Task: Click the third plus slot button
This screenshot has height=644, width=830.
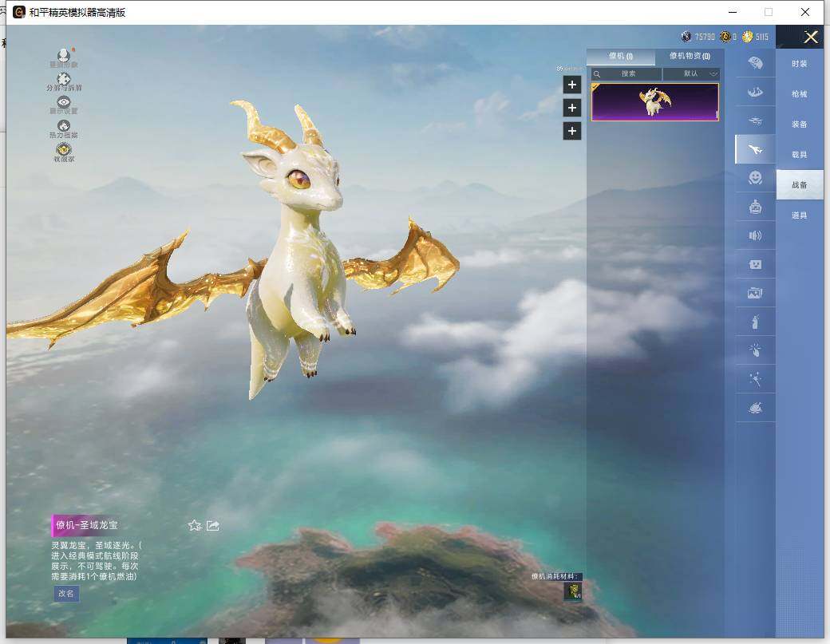Action: [x=572, y=131]
